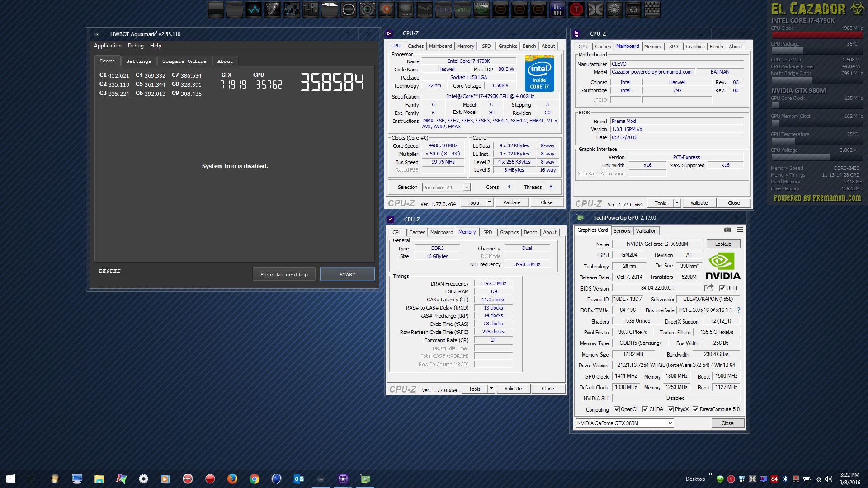The height and width of the screenshot is (488, 868).
Task: Launch Google Chrome from the taskbar
Action: click(254, 479)
